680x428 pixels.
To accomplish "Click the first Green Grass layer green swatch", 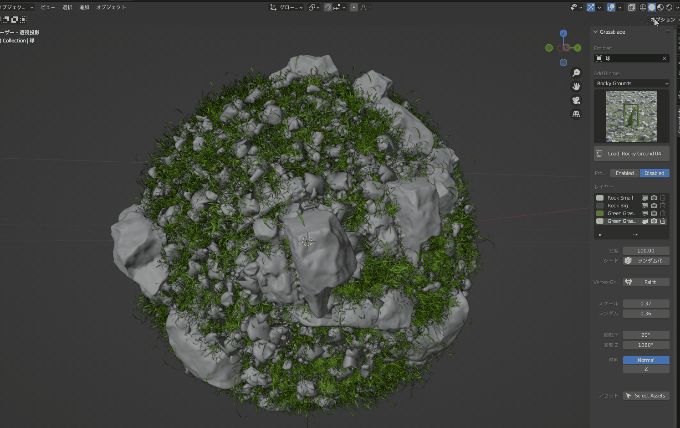I will [600, 213].
